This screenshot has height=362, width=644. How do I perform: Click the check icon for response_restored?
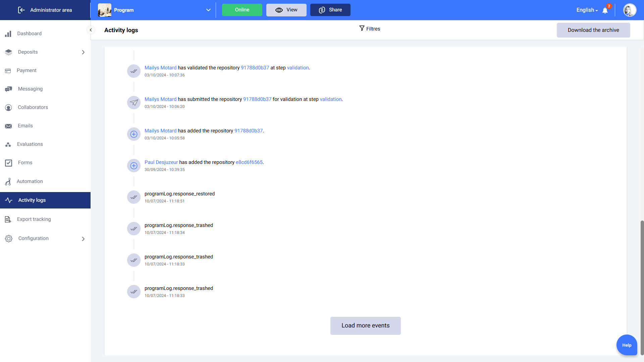pyautogui.click(x=134, y=197)
